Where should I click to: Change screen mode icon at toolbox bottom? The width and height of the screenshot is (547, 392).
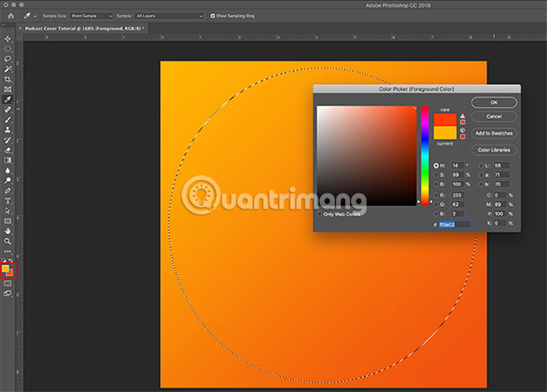pos(8,294)
